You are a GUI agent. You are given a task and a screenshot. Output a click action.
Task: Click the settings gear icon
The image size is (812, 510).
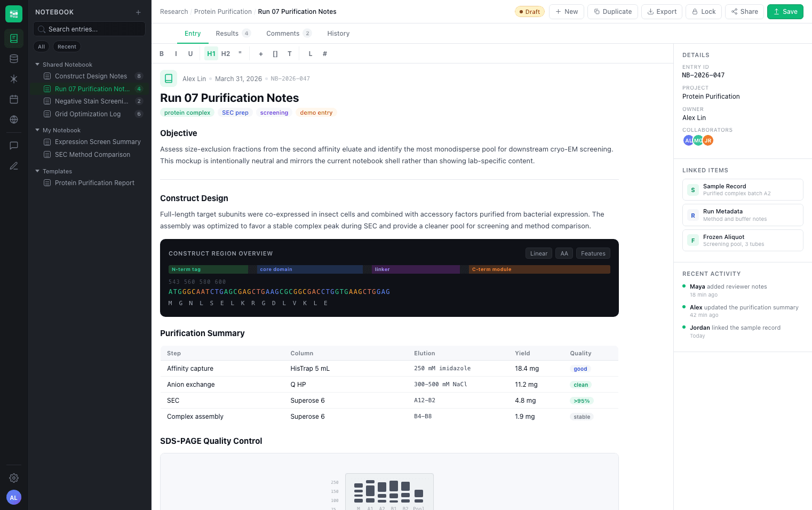point(14,478)
